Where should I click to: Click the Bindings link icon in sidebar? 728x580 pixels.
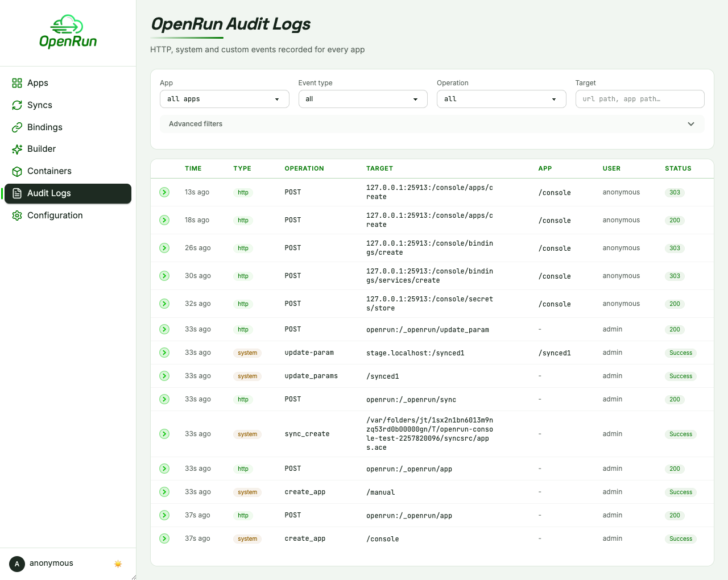click(x=17, y=127)
